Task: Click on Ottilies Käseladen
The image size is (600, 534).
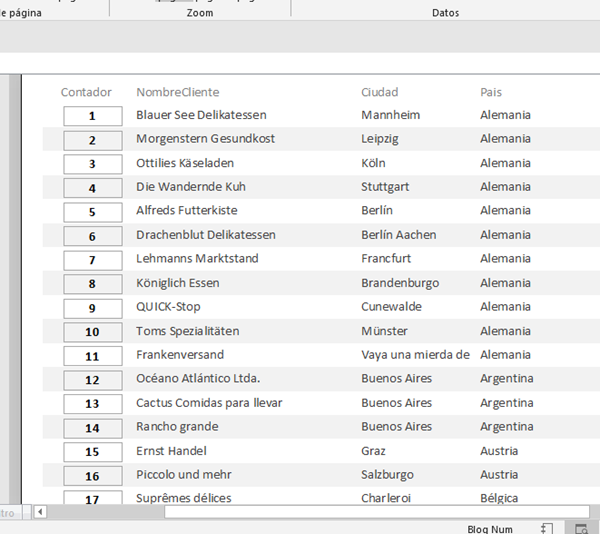Action: point(185,163)
